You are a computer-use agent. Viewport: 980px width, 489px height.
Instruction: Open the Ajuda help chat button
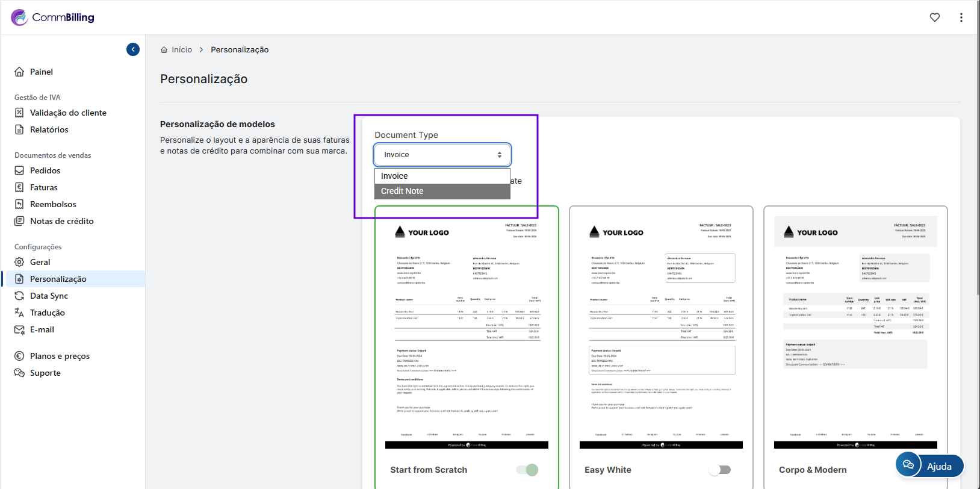930,466
